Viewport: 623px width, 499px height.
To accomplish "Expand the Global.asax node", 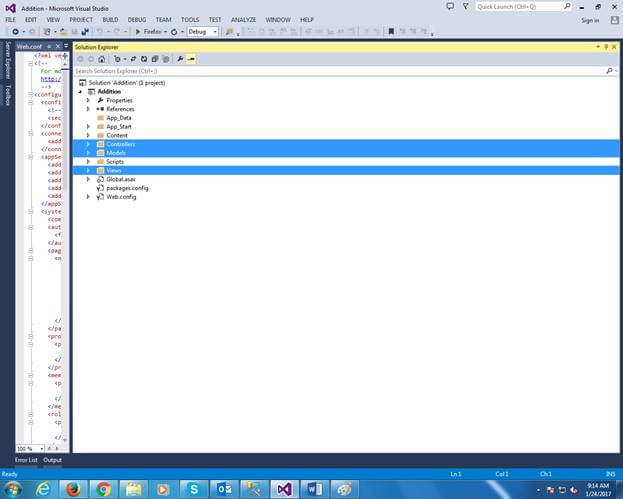I will click(x=88, y=179).
